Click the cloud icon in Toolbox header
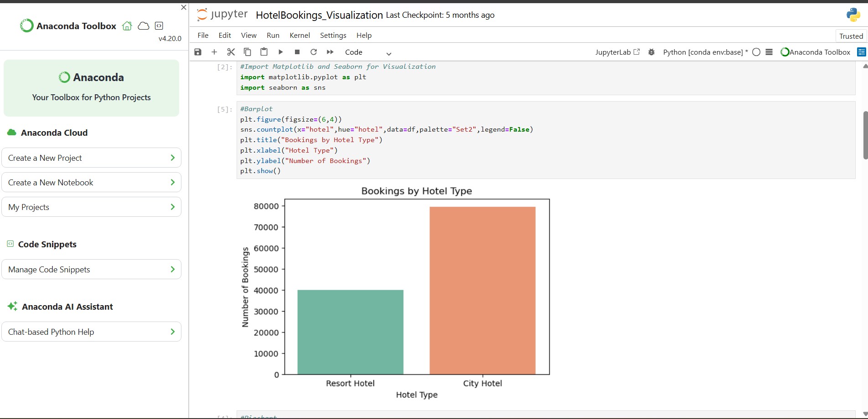The height and width of the screenshot is (419, 868). (144, 26)
